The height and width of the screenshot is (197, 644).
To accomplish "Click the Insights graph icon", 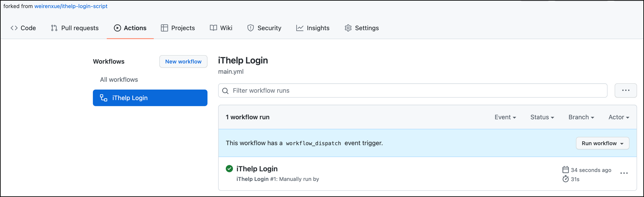I will pos(300,28).
